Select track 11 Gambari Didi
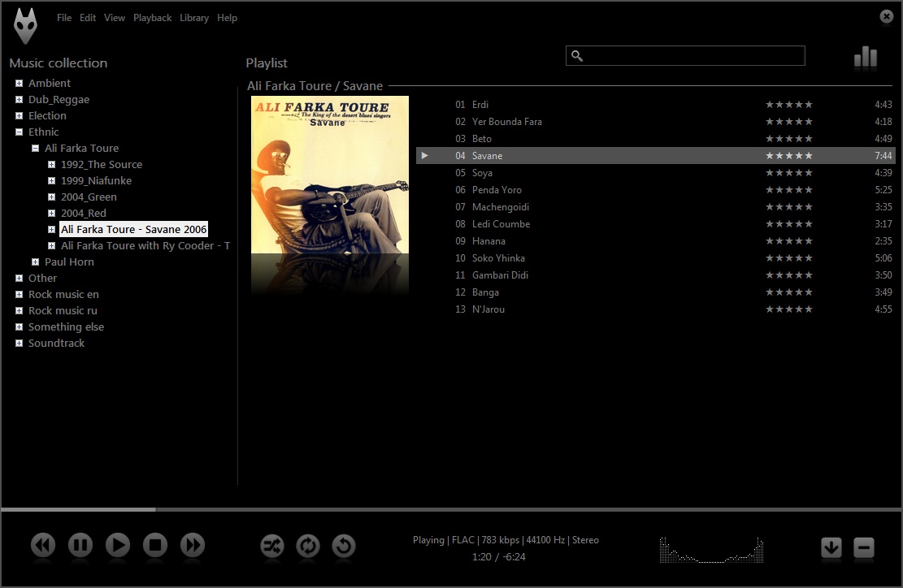 coord(654,275)
